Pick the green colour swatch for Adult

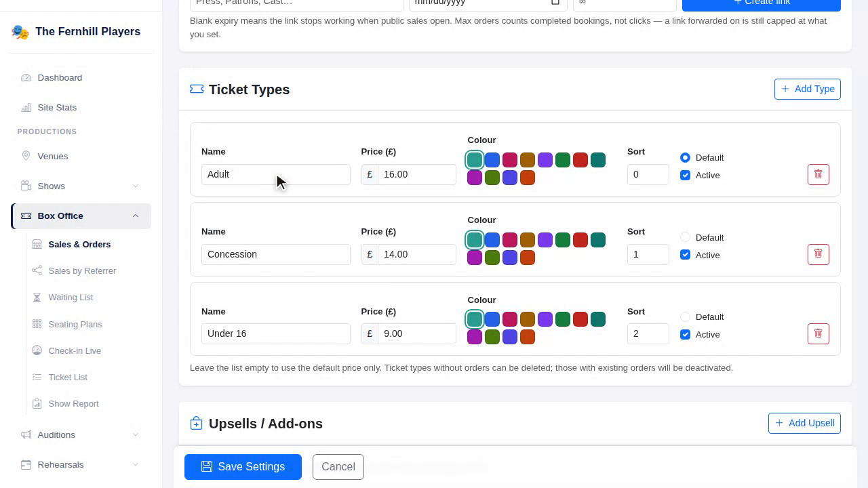click(563, 160)
